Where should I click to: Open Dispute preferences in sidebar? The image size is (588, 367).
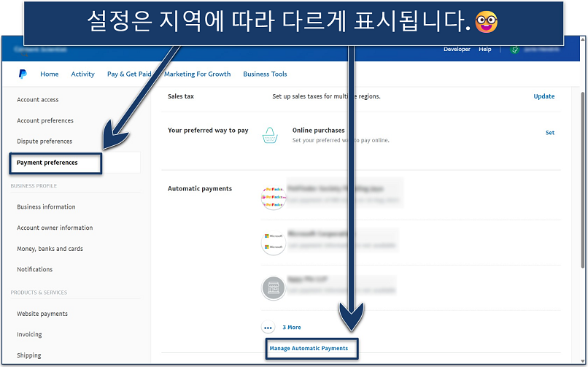coord(45,142)
